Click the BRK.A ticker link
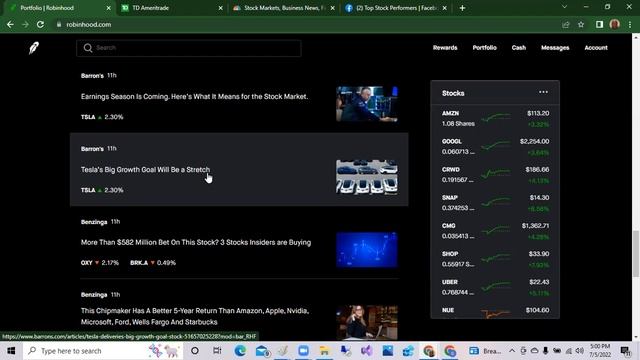Screen dimensions: 640x360 [x=153, y=263]
